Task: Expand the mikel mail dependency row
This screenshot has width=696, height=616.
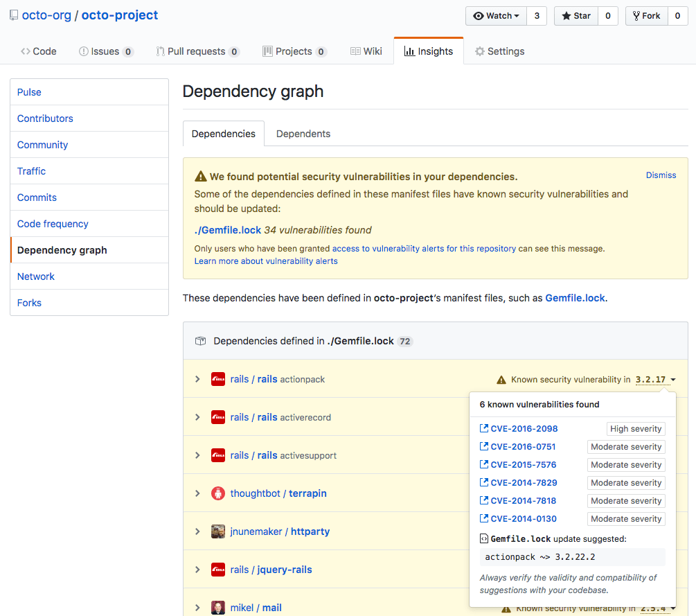Action: tap(197, 608)
